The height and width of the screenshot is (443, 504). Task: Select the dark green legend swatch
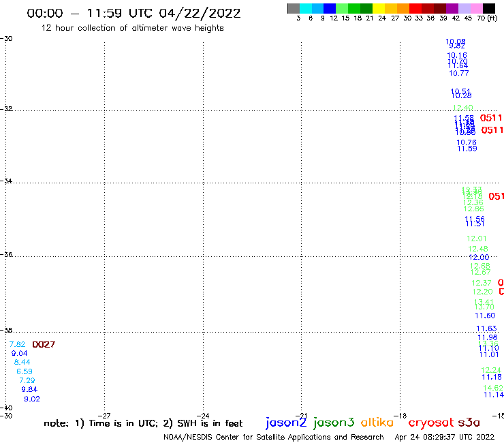pos(366,8)
